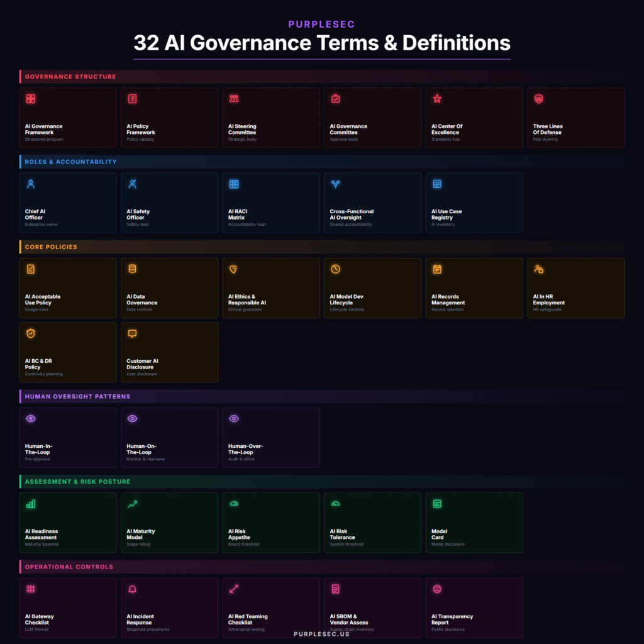Image resolution: width=644 pixels, height=644 pixels.
Task: Click the Cross-Functional AI Oversight nodes icon
Action: point(336,184)
